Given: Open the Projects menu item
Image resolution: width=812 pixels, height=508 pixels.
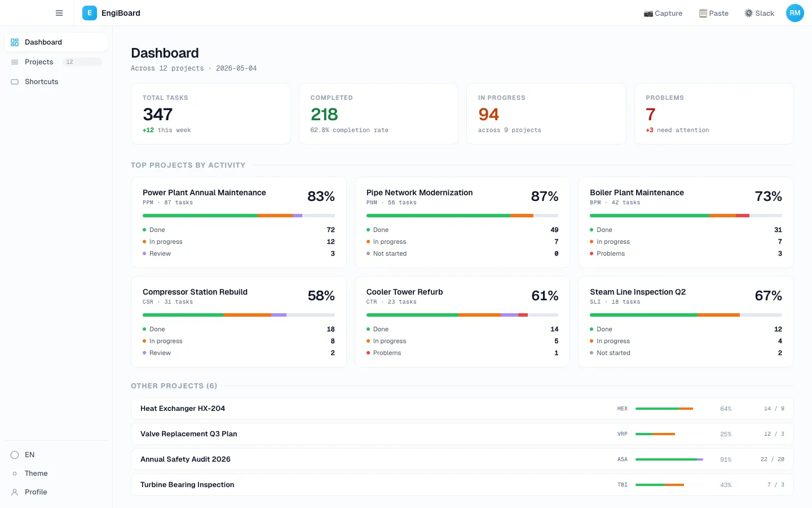Looking at the screenshot, I should (56, 62).
